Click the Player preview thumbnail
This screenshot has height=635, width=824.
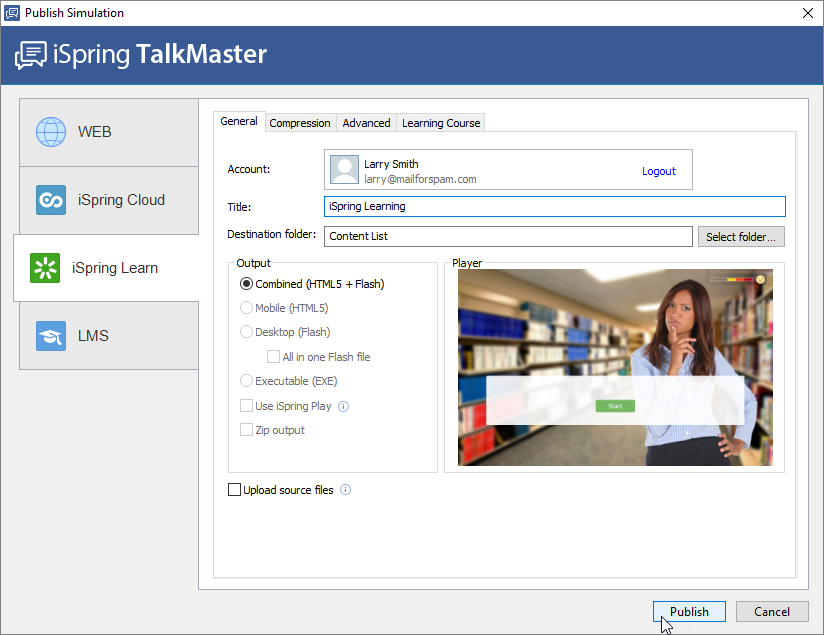(x=615, y=367)
